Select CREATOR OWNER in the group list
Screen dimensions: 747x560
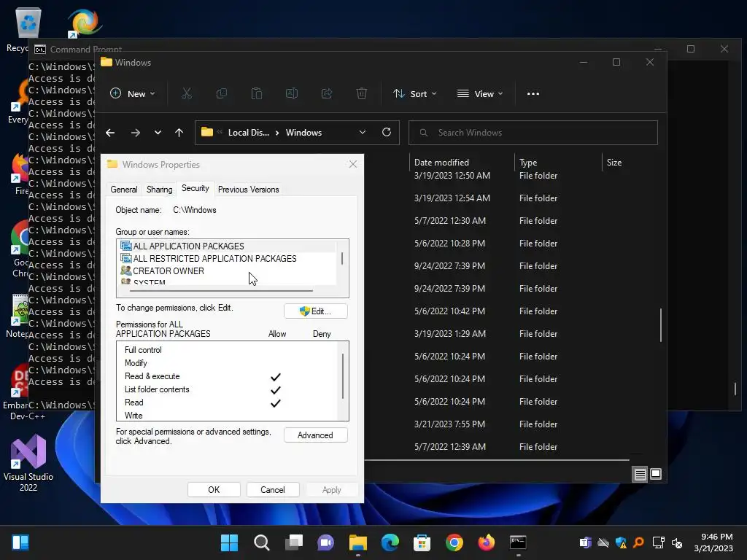coord(227,271)
